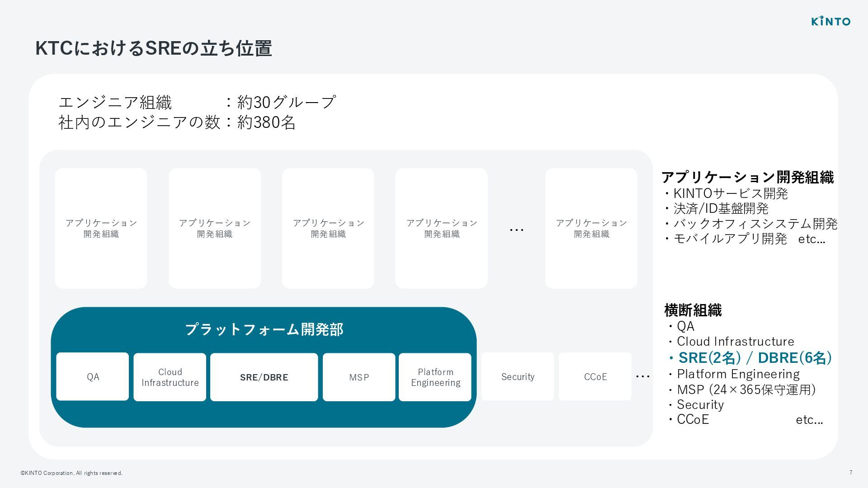Select the SRE/DBRE box
Viewport: 868px width, 488px height.
[264, 377]
